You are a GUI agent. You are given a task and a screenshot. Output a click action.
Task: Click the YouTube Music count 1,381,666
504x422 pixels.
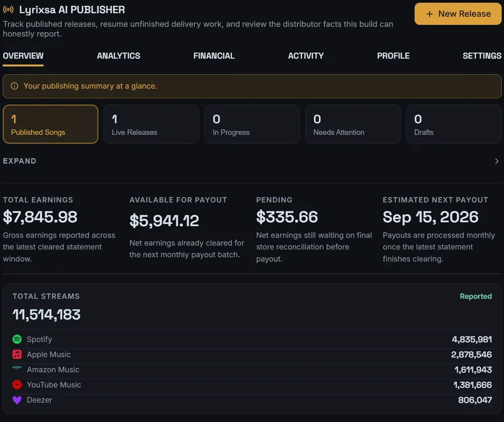click(473, 385)
